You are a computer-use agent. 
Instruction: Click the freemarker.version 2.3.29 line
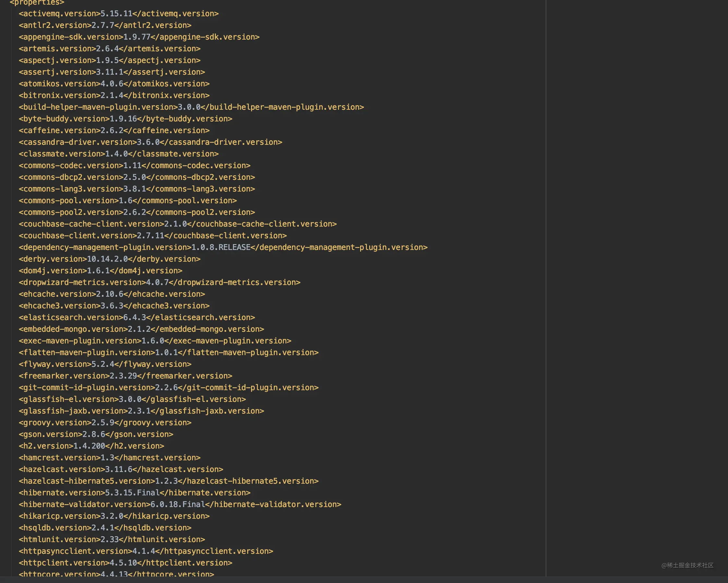125,376
